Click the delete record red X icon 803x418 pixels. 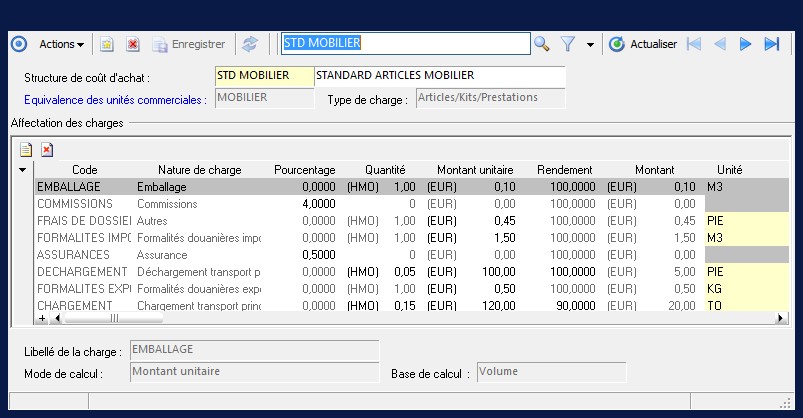coord(133,45)
